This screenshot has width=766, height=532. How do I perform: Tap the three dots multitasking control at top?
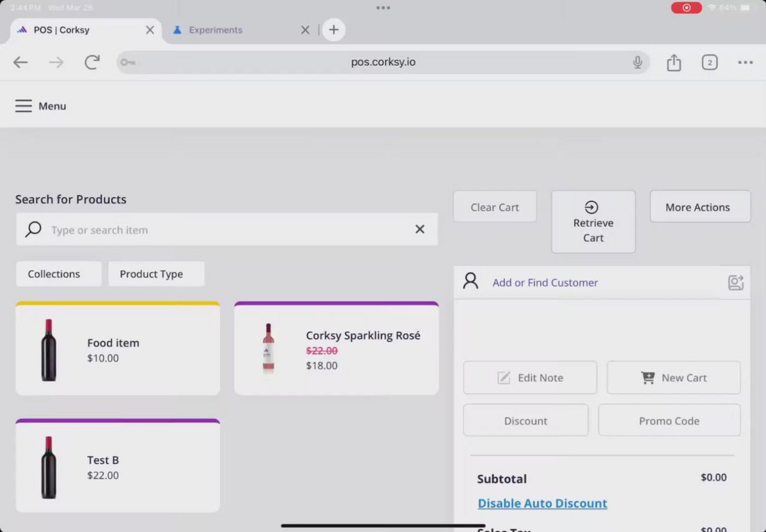click(x=383, y=8)
